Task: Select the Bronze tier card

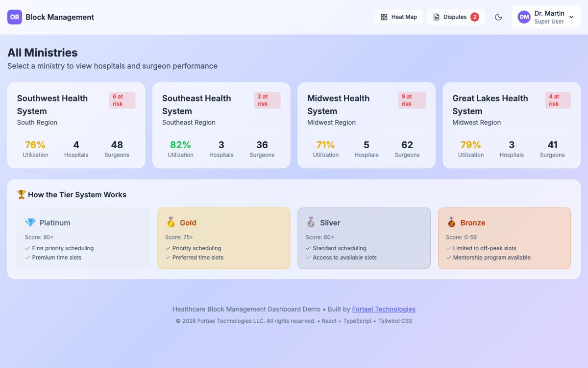Action: pos(504,238)
